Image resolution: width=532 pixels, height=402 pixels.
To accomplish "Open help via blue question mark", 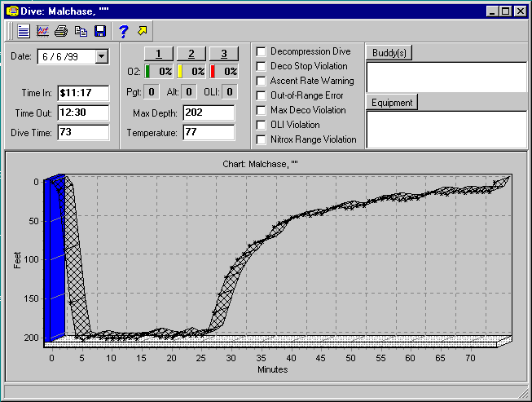I will [x=123, y=31].
